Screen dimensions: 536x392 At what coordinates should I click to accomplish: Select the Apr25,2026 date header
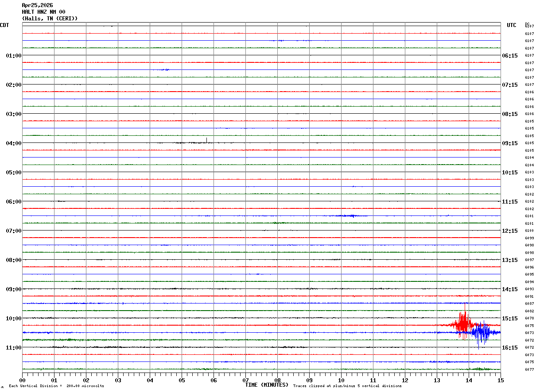(37, 5)
